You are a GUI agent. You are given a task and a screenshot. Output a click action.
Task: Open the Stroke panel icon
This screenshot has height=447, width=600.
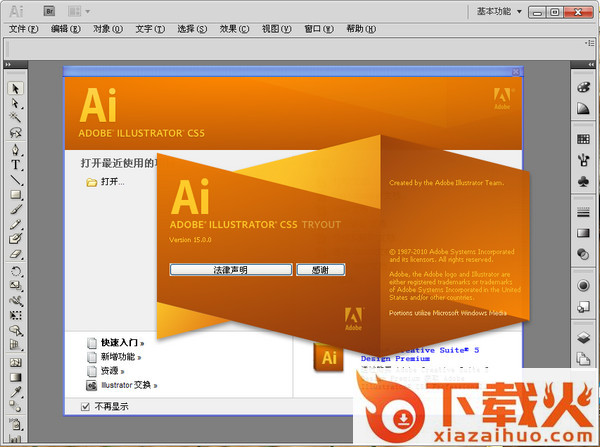pos(583,212)
